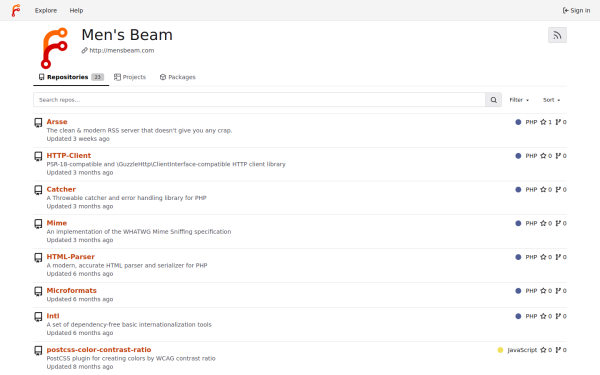Switch to the Repositories tab

point(71,77)
